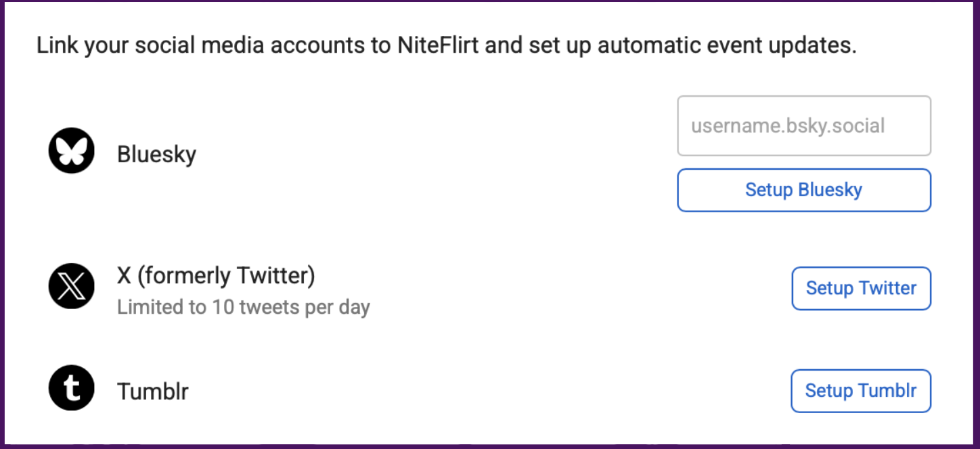This screenshot has height=449, width=980.
Task: Focus the username.bsky.social input field
Action: (804, 126)
